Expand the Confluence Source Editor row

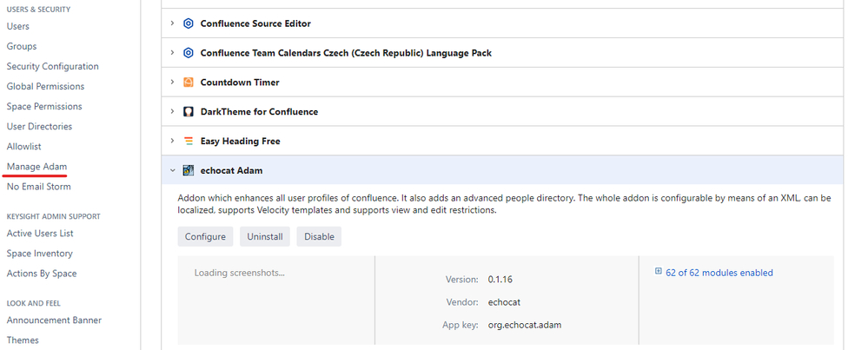(172, 23)
